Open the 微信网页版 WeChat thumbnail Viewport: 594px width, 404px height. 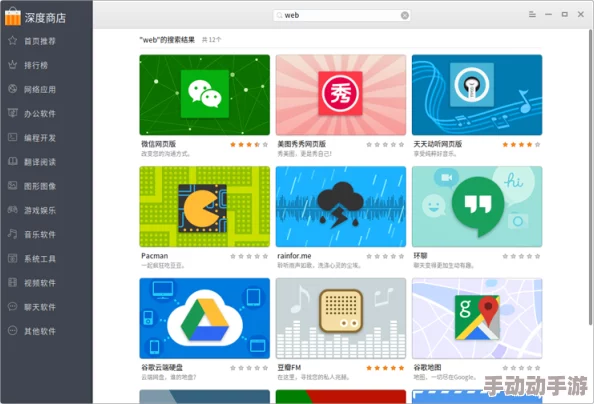pyautogui.click(x=205, y=95)
